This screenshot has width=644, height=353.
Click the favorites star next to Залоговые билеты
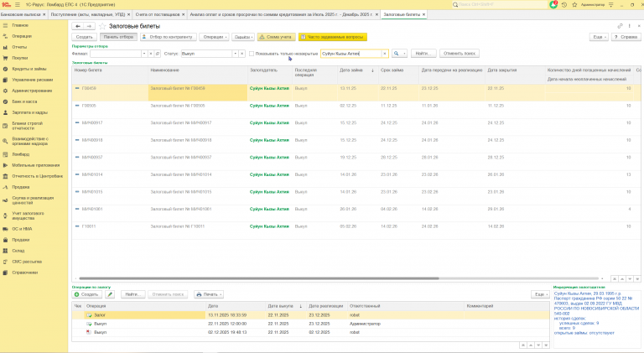tap(102, 27)
